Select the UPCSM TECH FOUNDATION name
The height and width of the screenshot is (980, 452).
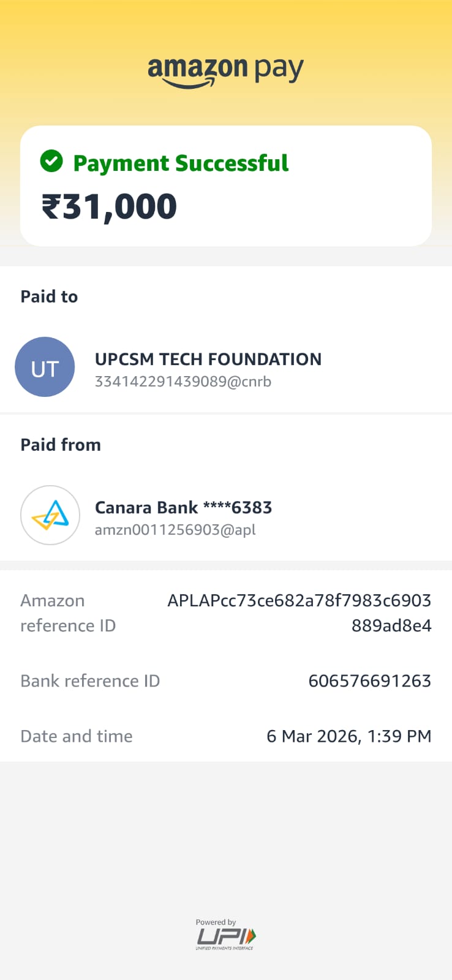coord(208,360)
